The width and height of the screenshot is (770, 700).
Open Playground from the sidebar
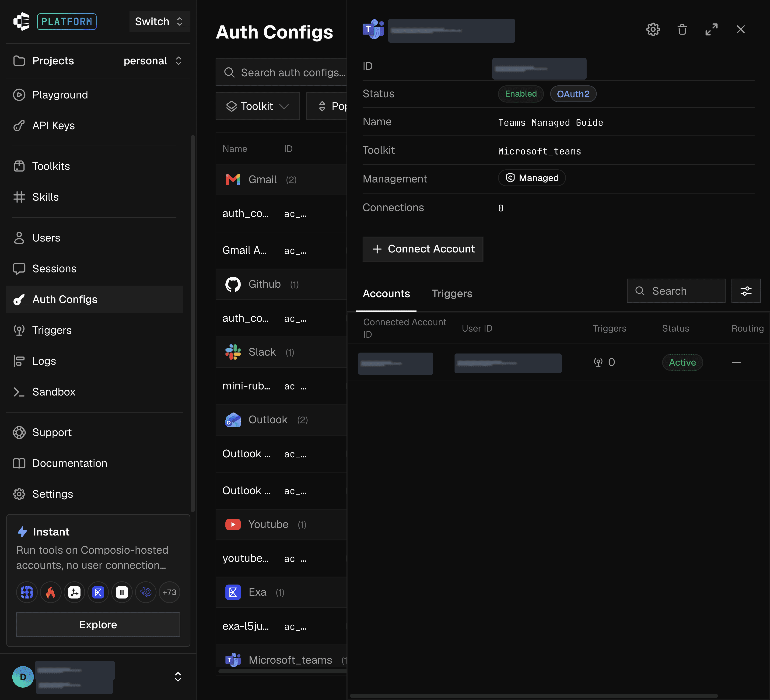(x=94, y=95)
